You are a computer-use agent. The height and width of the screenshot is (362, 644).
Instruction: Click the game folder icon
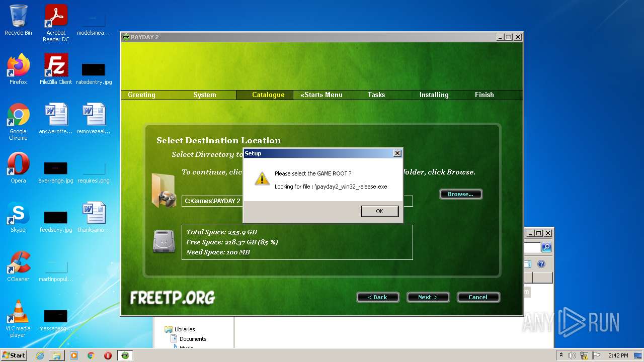[x=164, y=190]
